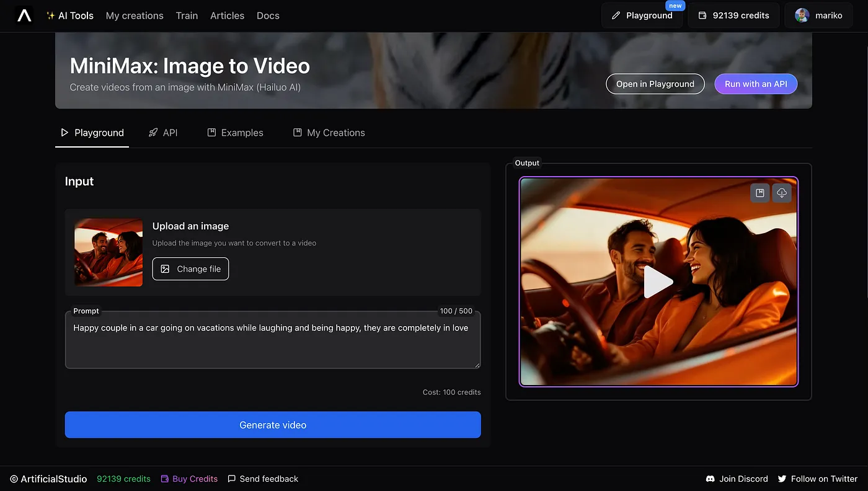This screenshot has height=491, width=868.
Task: Open the mariko user profile menu
Action: point(818,15)
